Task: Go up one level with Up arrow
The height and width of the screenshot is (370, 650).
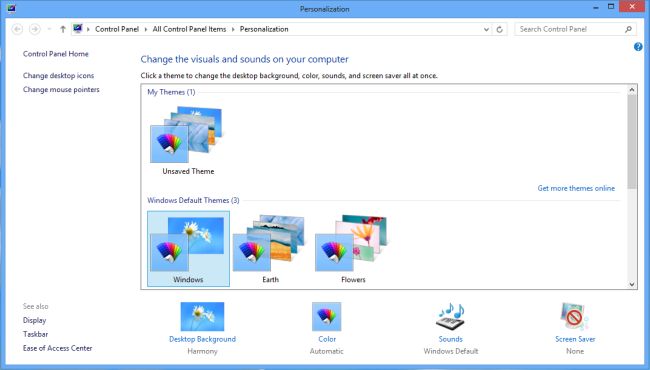Action: pos(63,29)
